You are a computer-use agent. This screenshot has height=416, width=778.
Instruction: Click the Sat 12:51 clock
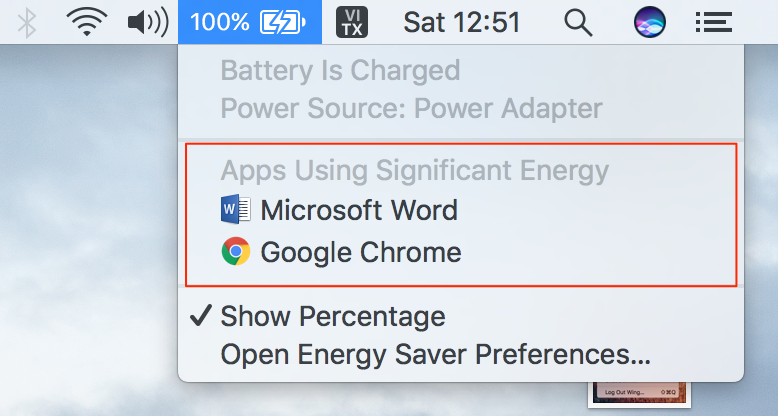coord(461,23)
